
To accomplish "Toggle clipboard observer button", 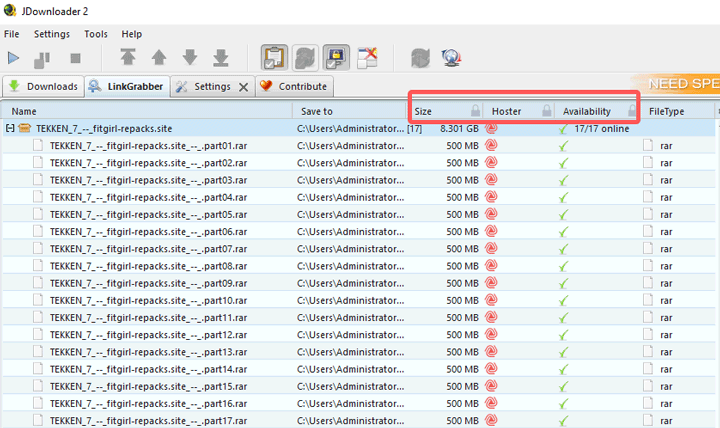I will pos(274,57).
